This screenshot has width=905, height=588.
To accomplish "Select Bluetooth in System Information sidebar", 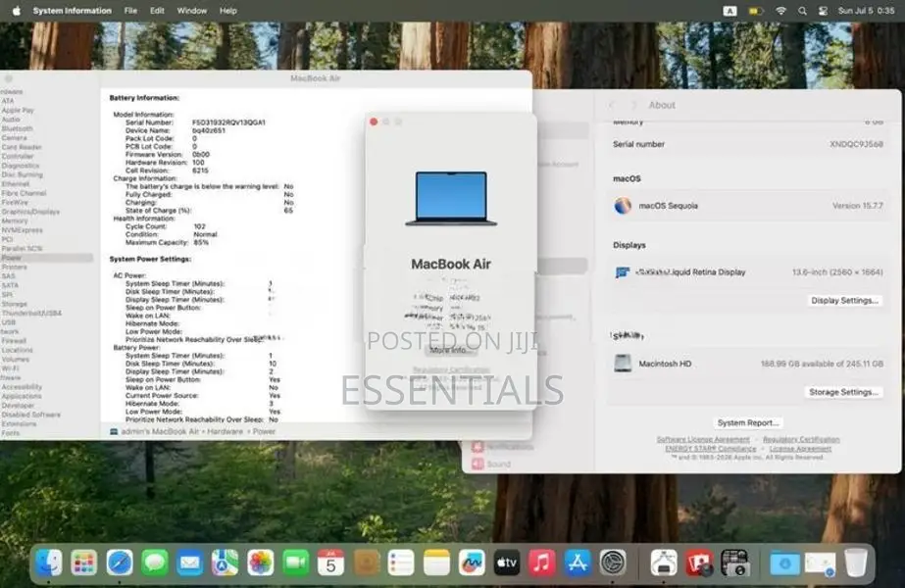I will point(17,128).
